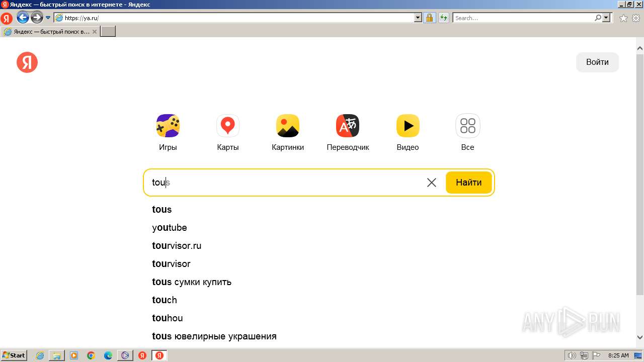The width and height of the screenshot is (644, 362).
Task: Click the Yandex logo at page top-left
Action: pos(27,62)
